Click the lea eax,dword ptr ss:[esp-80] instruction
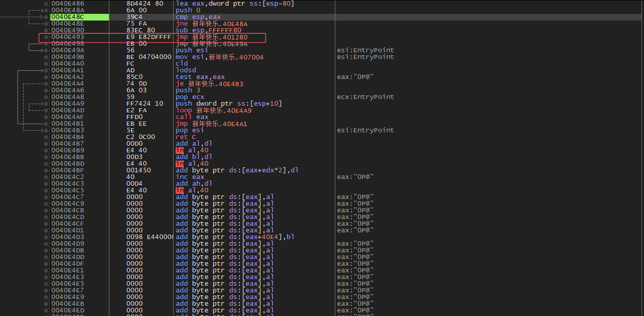The image size is (644, 316). (x=235, y=4)
